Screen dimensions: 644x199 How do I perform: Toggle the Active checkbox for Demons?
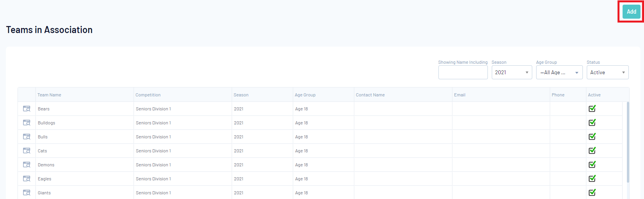(x=592, y=164)
